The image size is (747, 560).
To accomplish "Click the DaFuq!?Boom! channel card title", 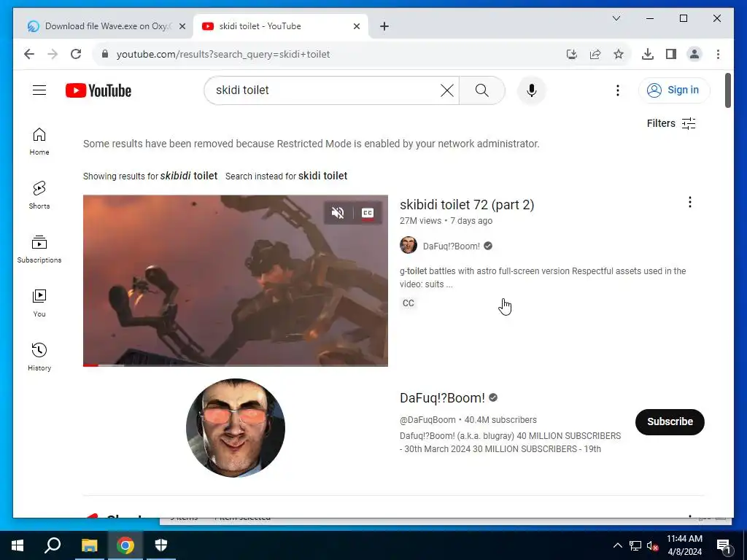I will coord(442,397).
